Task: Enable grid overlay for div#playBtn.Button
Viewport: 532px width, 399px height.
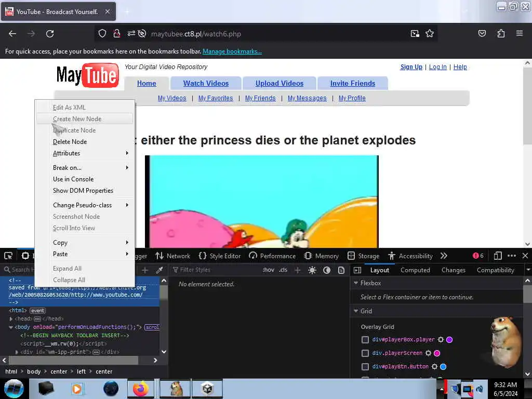Action: pos(365,367)
